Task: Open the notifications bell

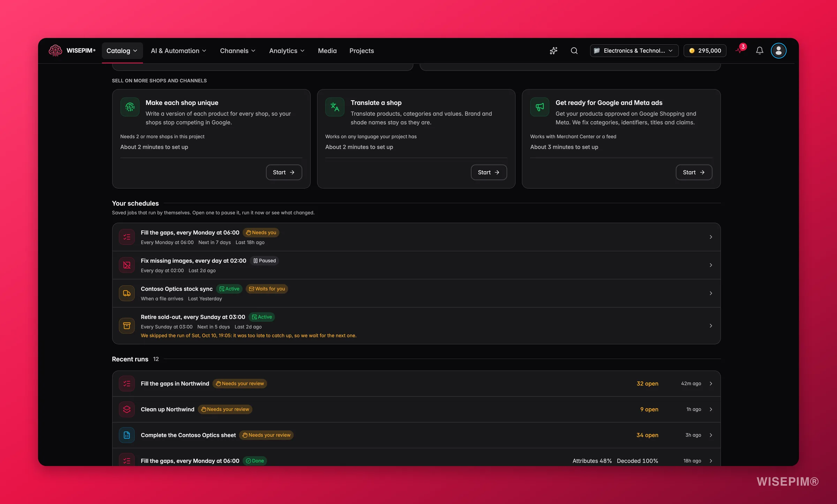Action: (x=760, y=51)
